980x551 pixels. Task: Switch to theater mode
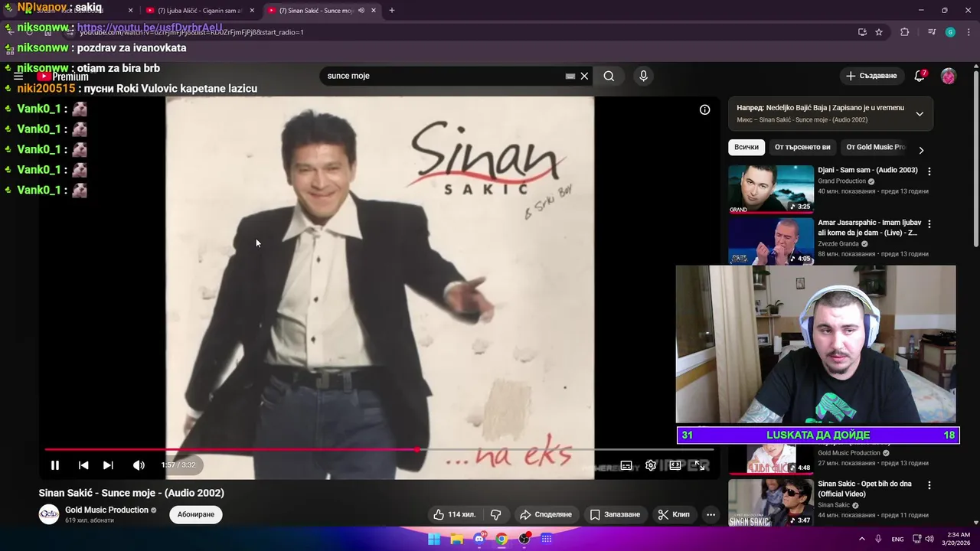[x=675, y=465]
